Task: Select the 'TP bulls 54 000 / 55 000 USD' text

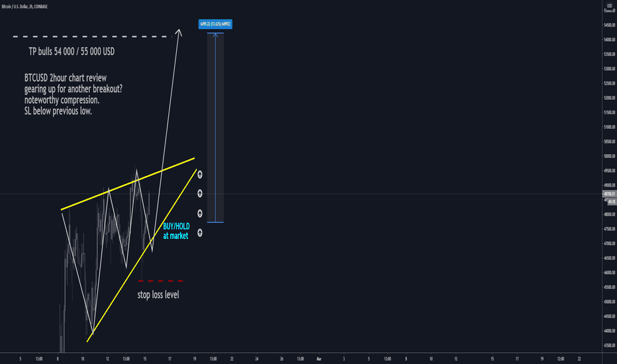Action: (x=71, y=52)
